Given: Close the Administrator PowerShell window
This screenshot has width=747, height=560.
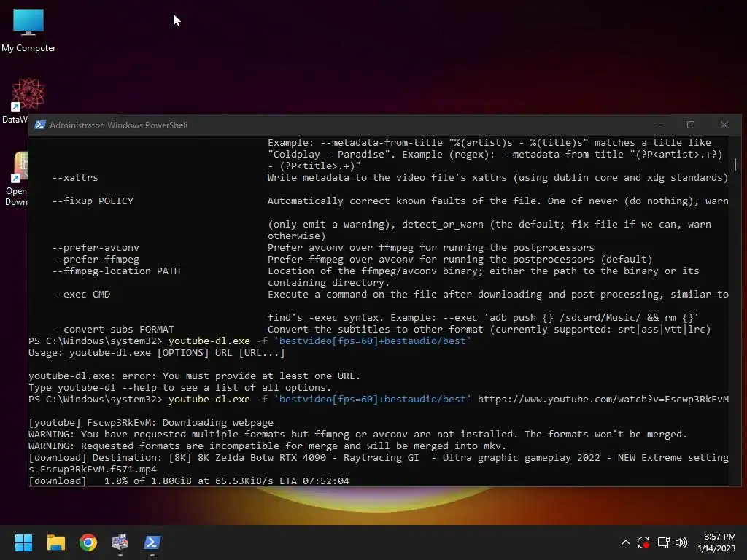Looking at the screenshot, I should [724, 125].
